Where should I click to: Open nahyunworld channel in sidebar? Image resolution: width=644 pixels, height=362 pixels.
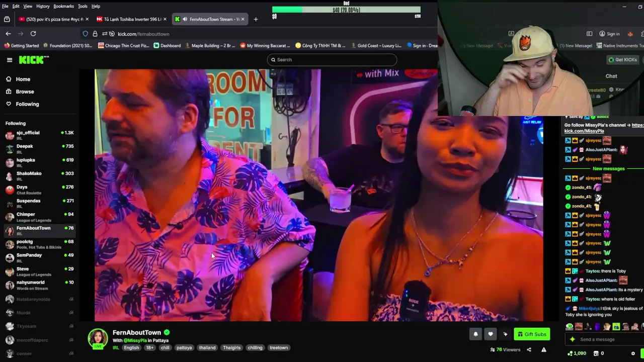(x=39, y=285)
